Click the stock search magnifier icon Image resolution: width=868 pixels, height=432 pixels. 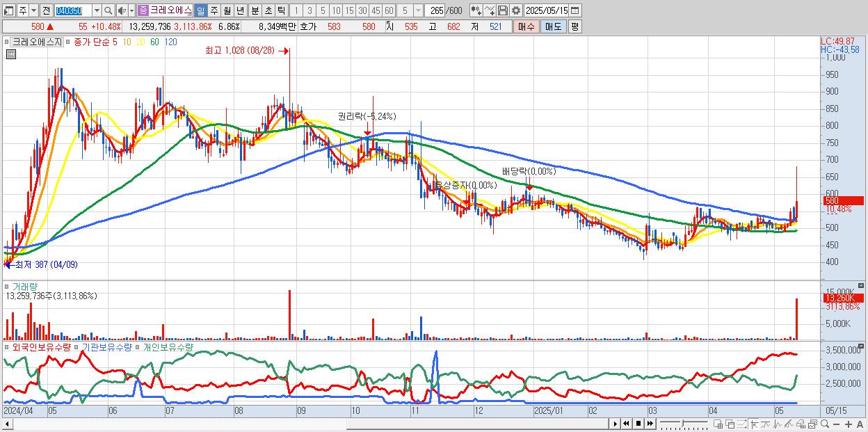tap(108, 10)
